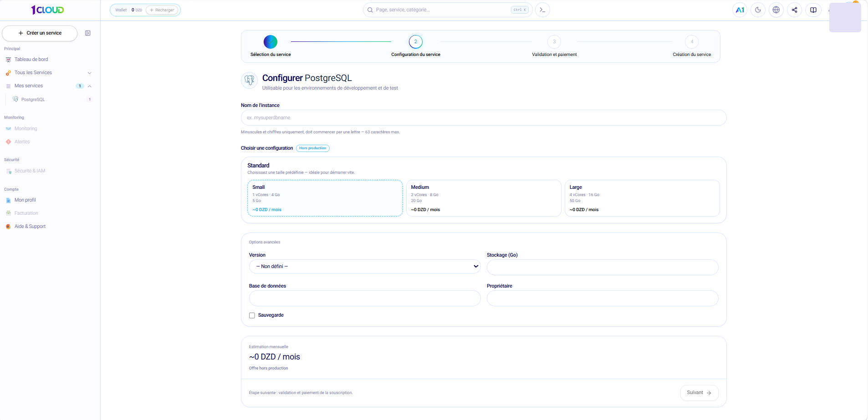Focus the Nom de l'instance field
868x420 pixels.
(484, 117)
